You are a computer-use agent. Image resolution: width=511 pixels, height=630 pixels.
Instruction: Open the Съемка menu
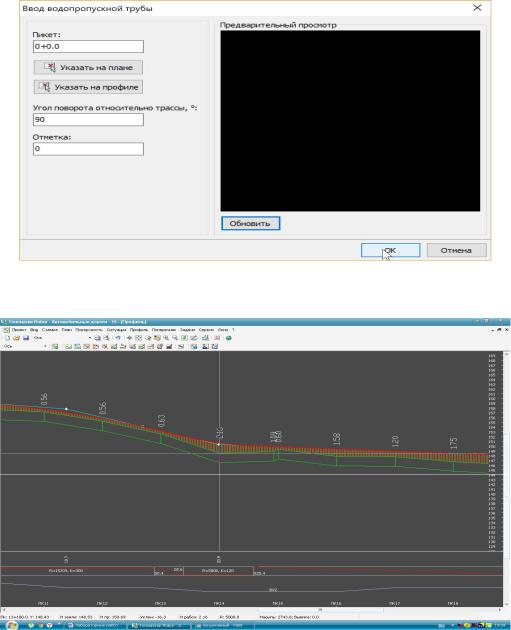[x=50, y=329]
